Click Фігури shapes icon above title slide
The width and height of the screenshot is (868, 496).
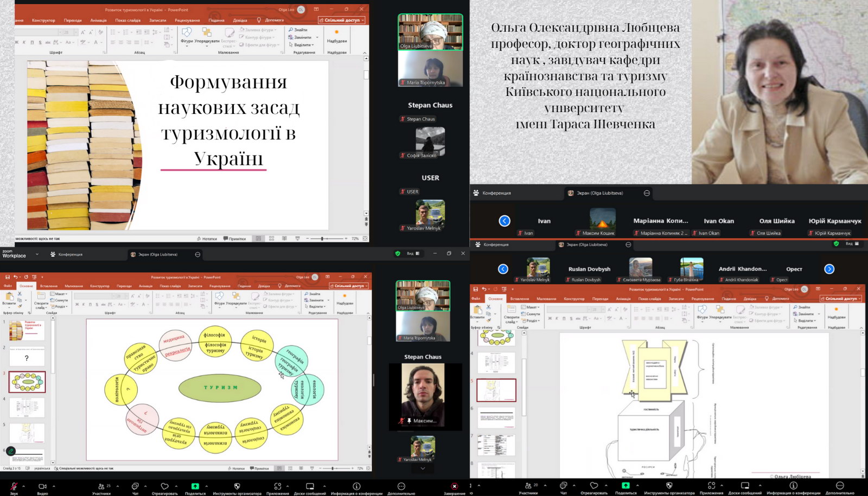tap(187, 34)
